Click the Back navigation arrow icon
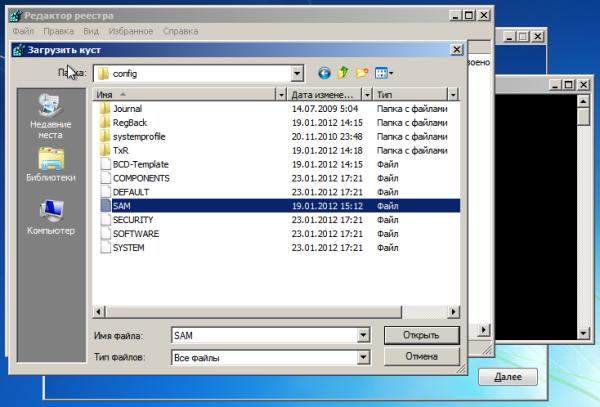Image resolution: width=600 pixels, height=407 pixels. tap(324, 73)
